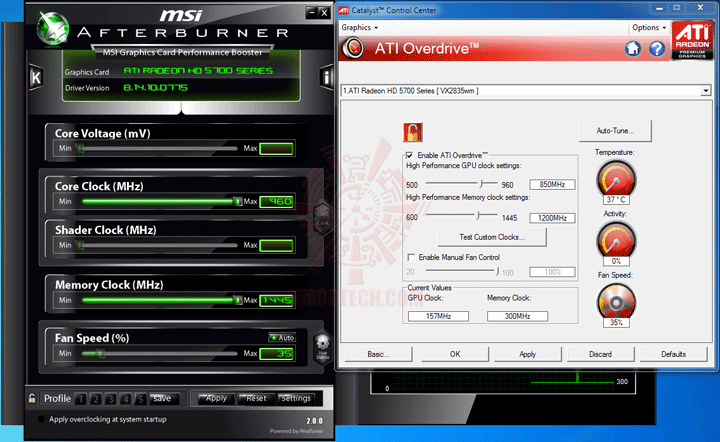Expand the ATI Radeon HD 5700 Series adapter dropdown
This screenshot has width=720, height=442.
click(x=706, y=91)
